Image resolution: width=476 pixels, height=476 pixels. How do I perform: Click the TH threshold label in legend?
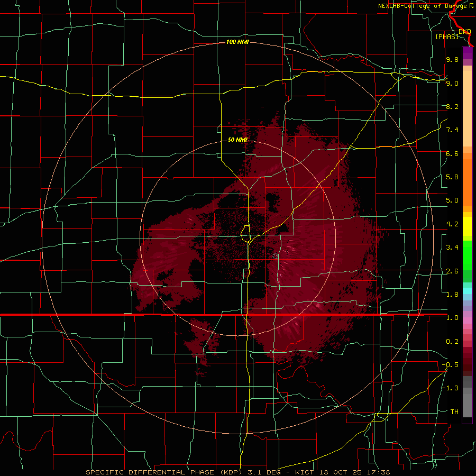tap(454, 412)
